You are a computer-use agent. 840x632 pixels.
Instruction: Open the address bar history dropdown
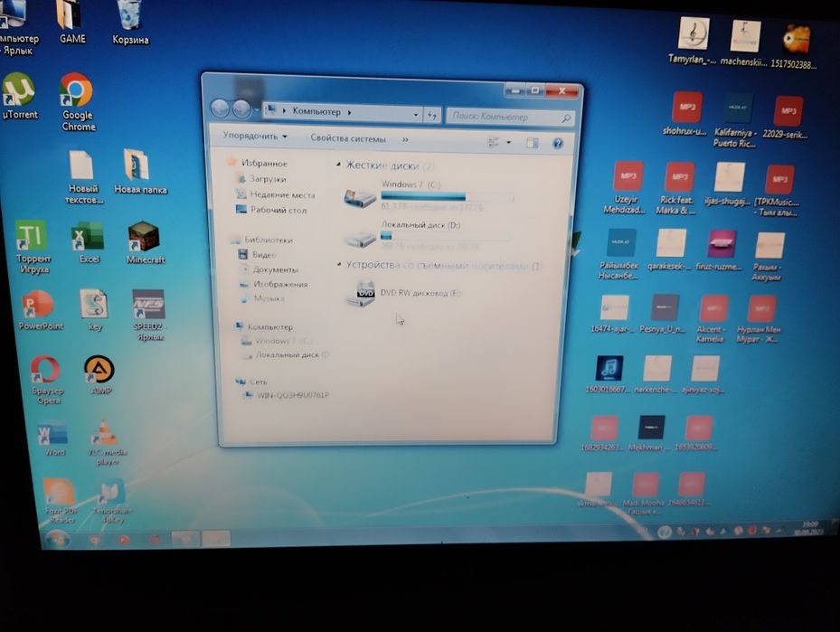(x=416, y=115)
